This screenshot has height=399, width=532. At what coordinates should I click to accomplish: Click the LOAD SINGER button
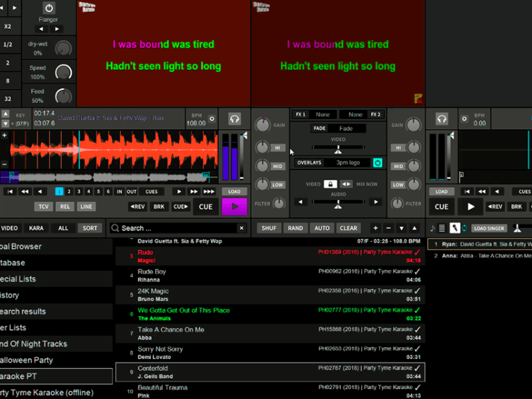click(x=489, y=228)
